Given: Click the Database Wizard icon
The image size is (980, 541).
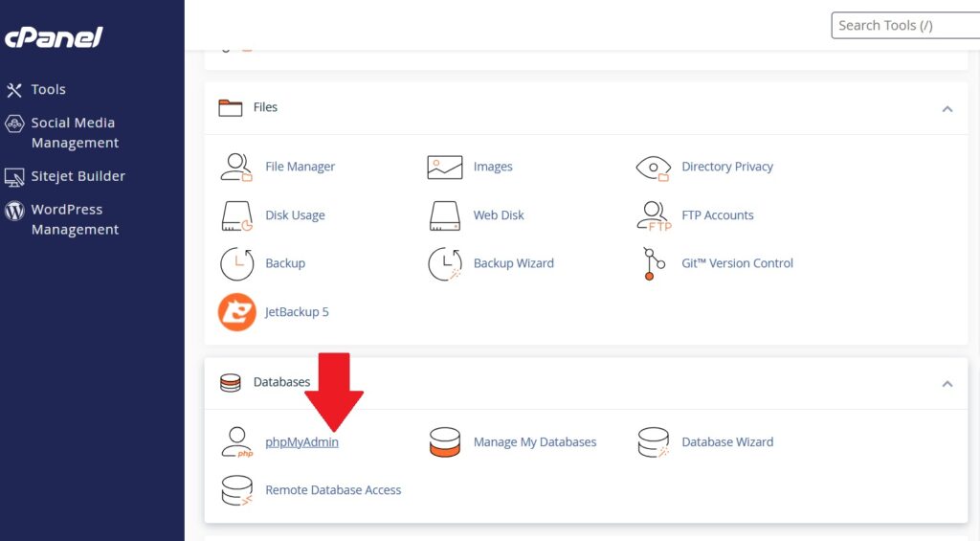Looking at the screenshot, I should click(x=653, y=442).
